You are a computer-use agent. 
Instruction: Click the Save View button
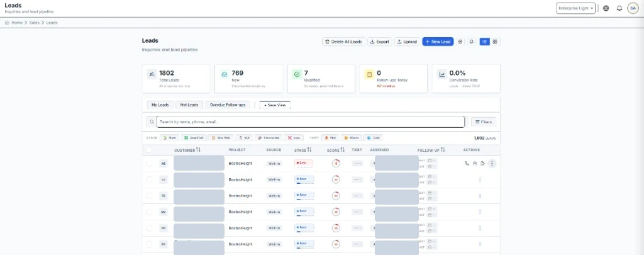pos(275,105)
